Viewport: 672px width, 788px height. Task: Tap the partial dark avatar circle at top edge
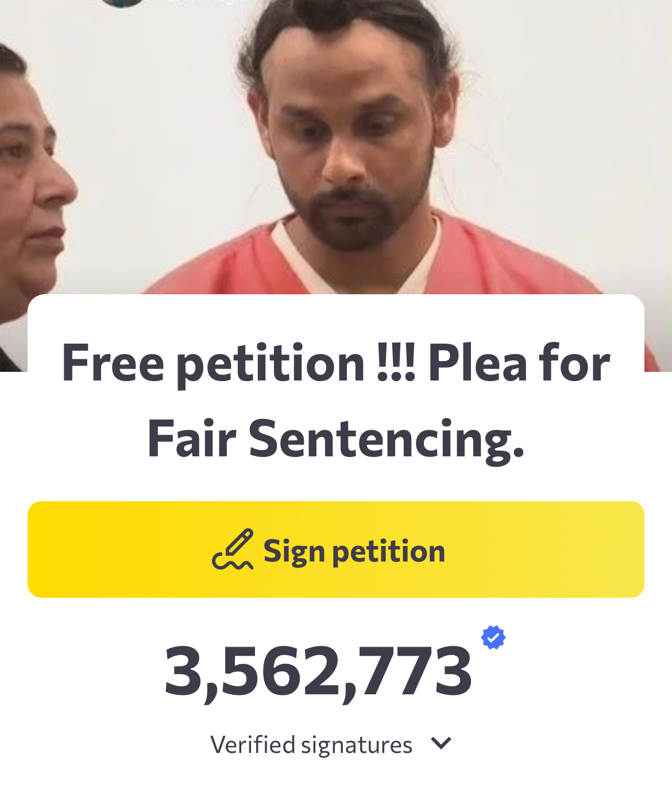point(122,2)
